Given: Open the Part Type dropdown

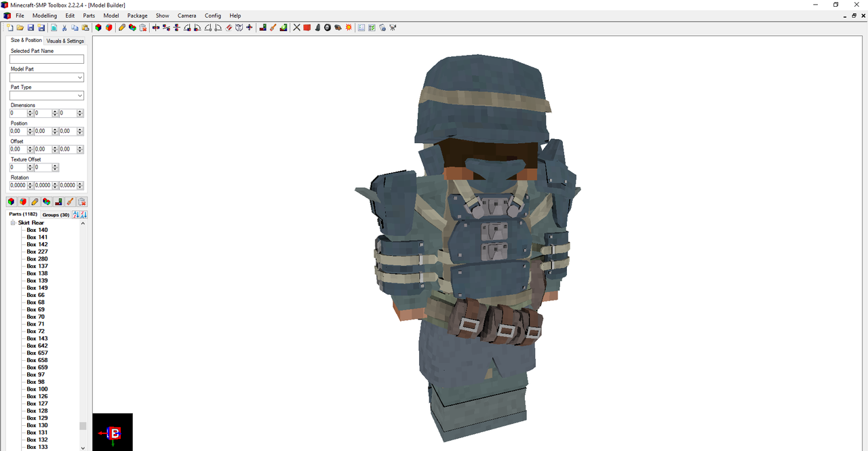Looking at the screenshot, I should (x=80, y=96).
